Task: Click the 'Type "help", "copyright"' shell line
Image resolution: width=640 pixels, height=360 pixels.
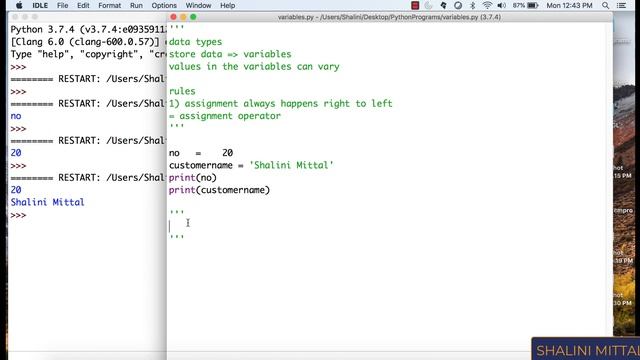Action: [88, 54]
